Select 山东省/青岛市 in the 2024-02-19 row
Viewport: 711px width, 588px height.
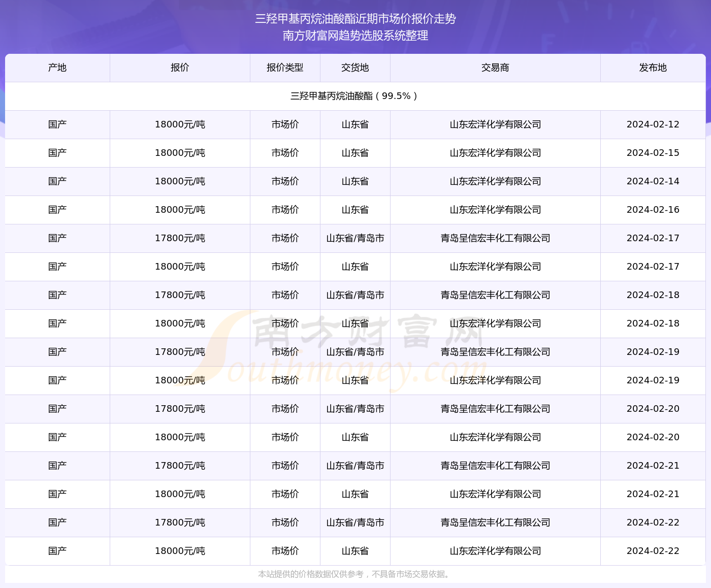click(x=355, y=352)
